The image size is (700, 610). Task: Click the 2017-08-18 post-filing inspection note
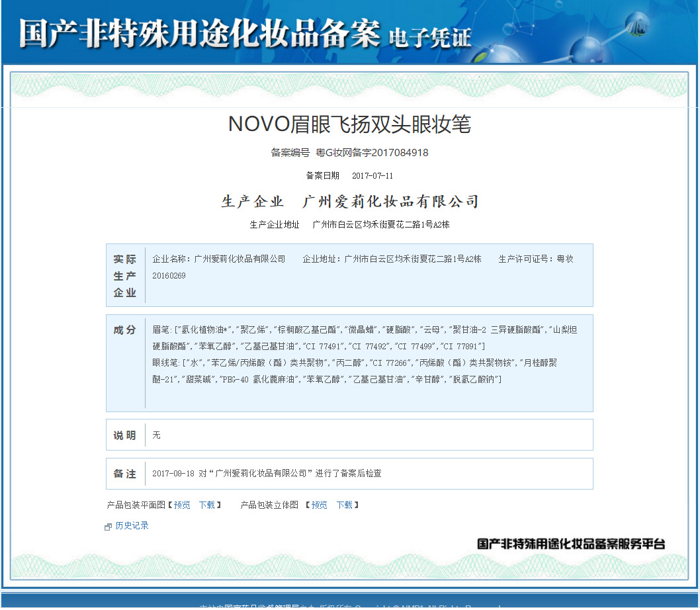coord(267,473)
